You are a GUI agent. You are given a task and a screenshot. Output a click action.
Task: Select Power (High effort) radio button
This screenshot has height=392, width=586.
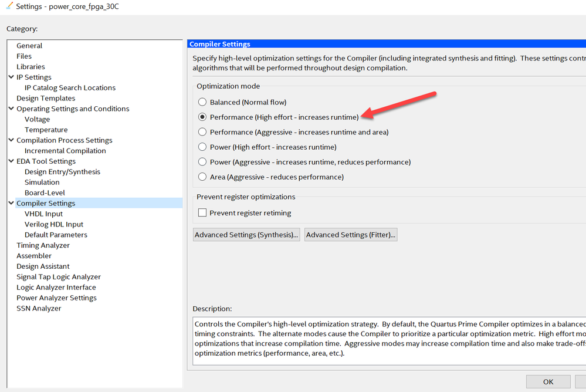point(202,147)
